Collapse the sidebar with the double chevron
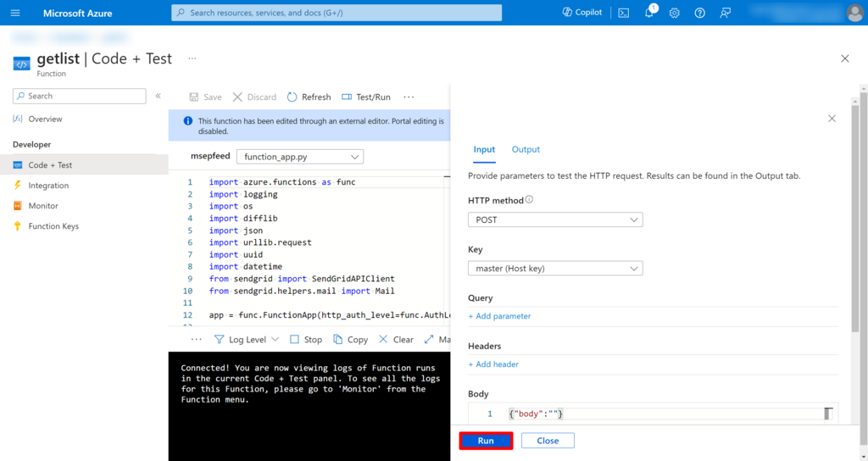The width and height of the screenshot is (868, 461). pyautogui.click(x=159, y=96)
